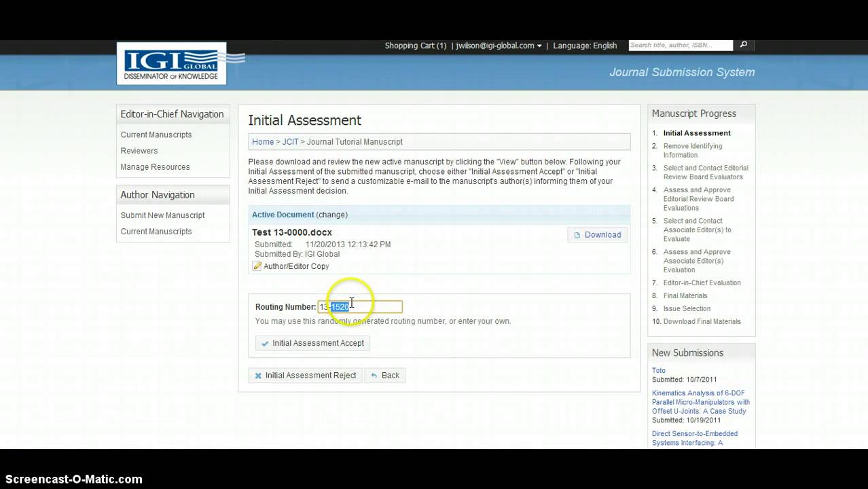
Task: Select Remove Identifying Information step
Action: pos(693,151)
